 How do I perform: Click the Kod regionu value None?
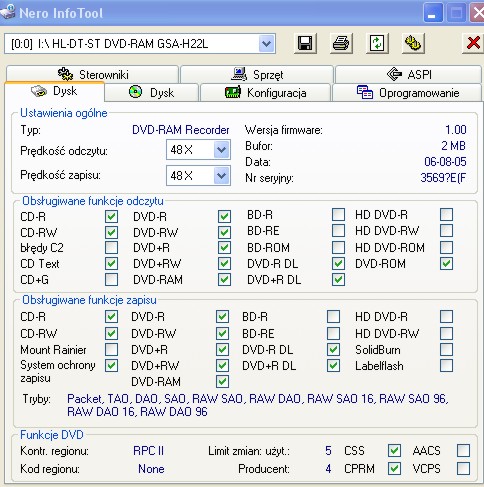coord(151,469)
